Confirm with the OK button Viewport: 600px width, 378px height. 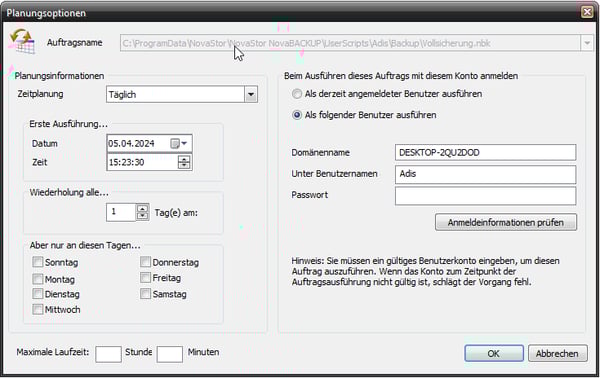tap(494, 353)
